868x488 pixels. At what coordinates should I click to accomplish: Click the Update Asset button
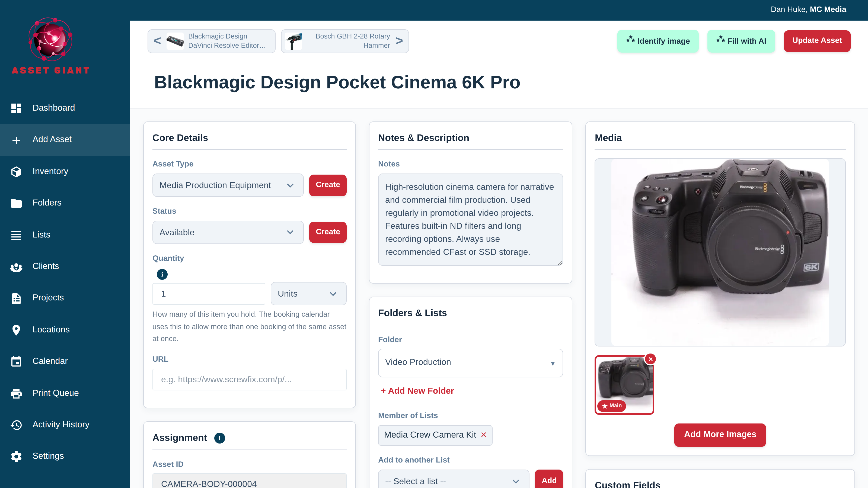click(x=817, y=41)
